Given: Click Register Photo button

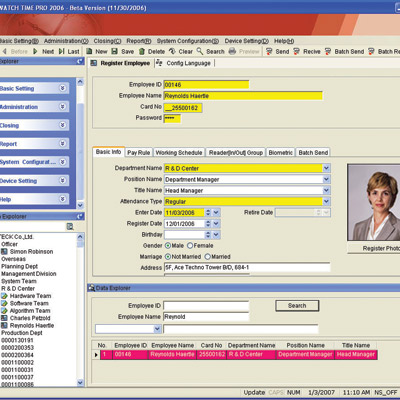Looking at the screenshot, I should (374, 248).
